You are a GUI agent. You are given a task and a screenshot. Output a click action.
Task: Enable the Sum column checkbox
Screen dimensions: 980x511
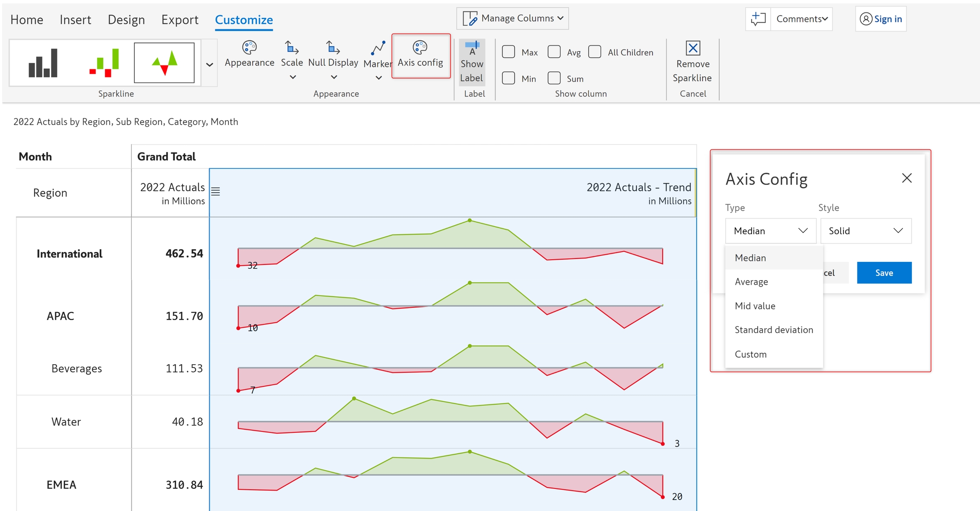click(554, 78)
